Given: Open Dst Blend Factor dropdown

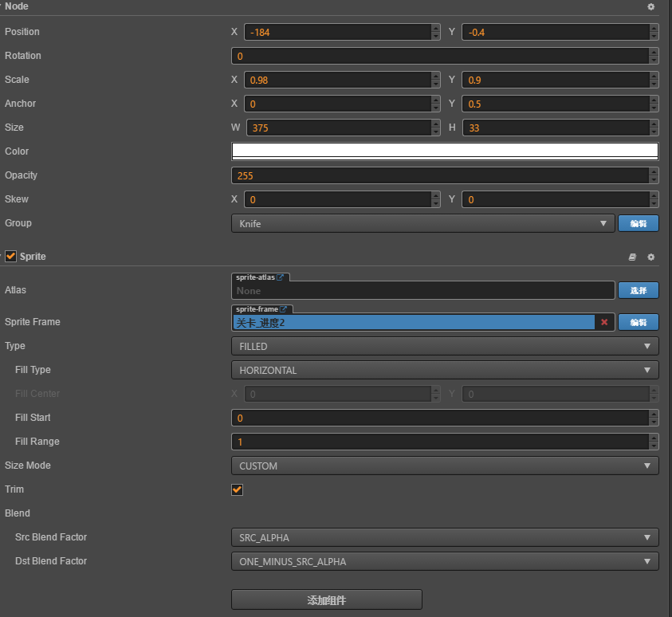Looking at the screenshot, I should [x=445, y=561].
